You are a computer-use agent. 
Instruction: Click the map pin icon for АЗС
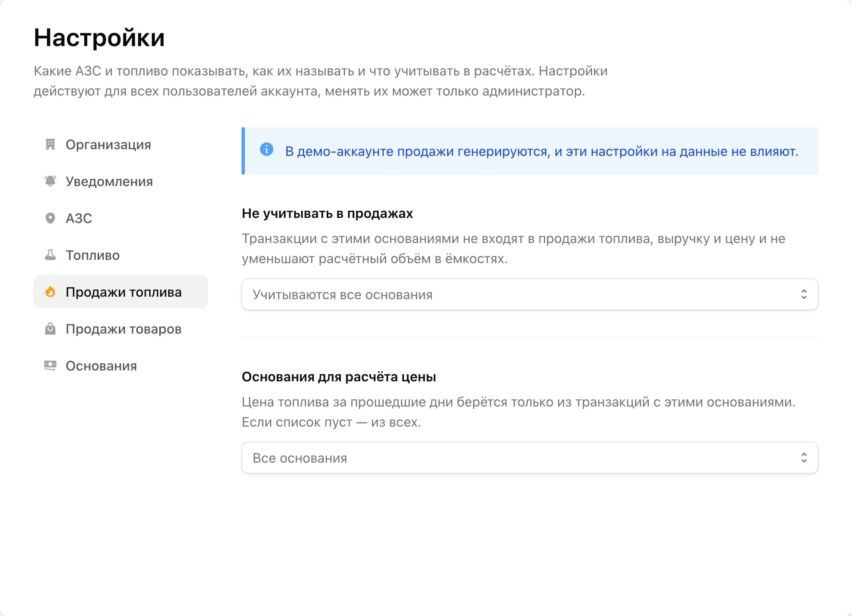(x=50, y=218)
